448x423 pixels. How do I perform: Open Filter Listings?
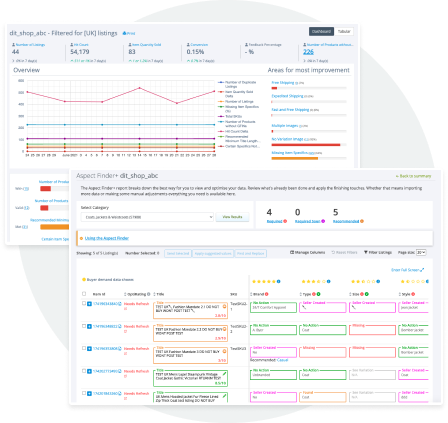tap(378, 252)
